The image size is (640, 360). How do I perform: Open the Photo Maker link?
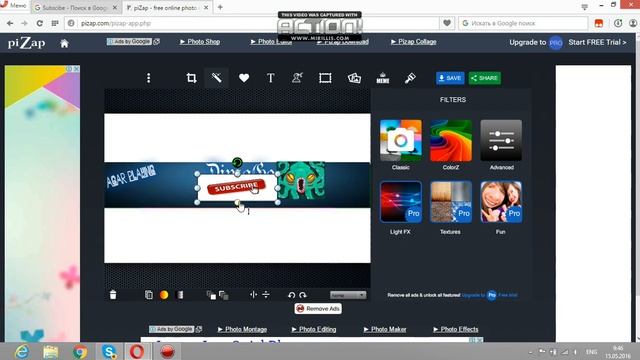(385, 329)
